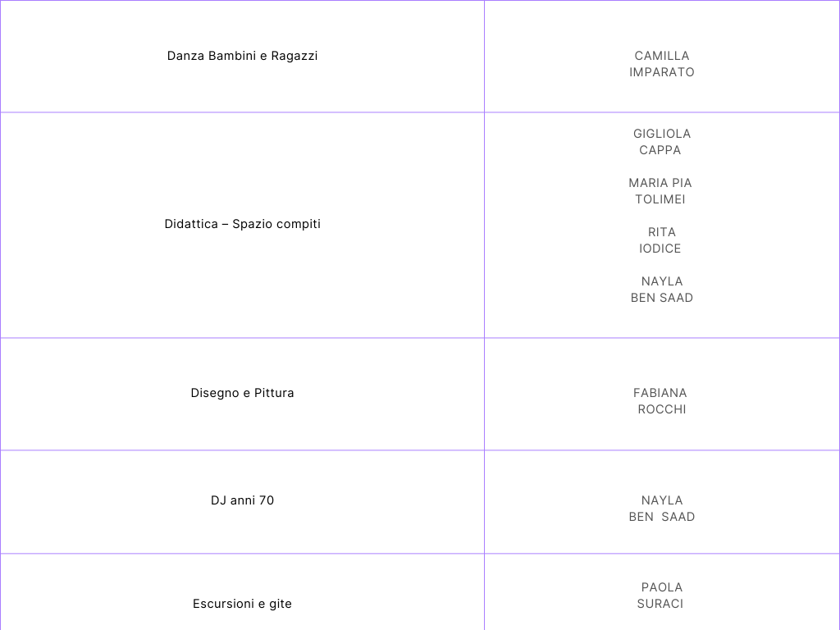
Task: Click the surname ROCCHI
Action: [x=662, y=409]
